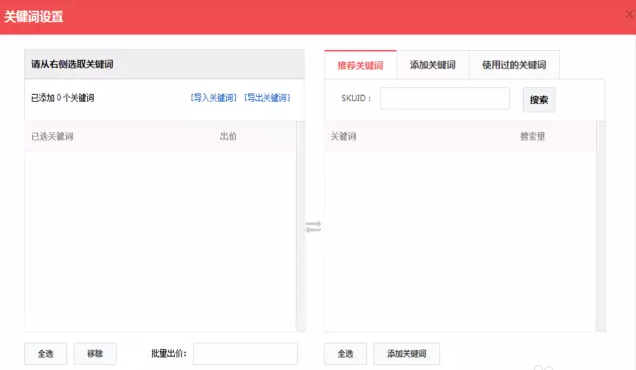The width and height of the screenshot is (636, 370).
Task: Click the 出价 column header
Action: pos(228,136)
